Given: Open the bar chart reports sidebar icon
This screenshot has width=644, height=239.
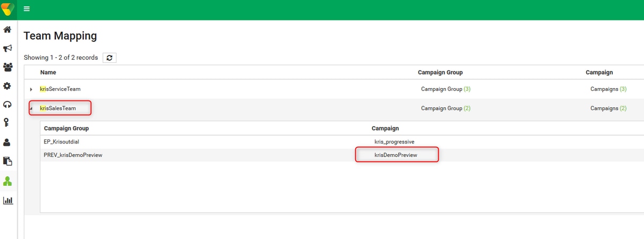Looking at the screenshot, I should 8,200.
